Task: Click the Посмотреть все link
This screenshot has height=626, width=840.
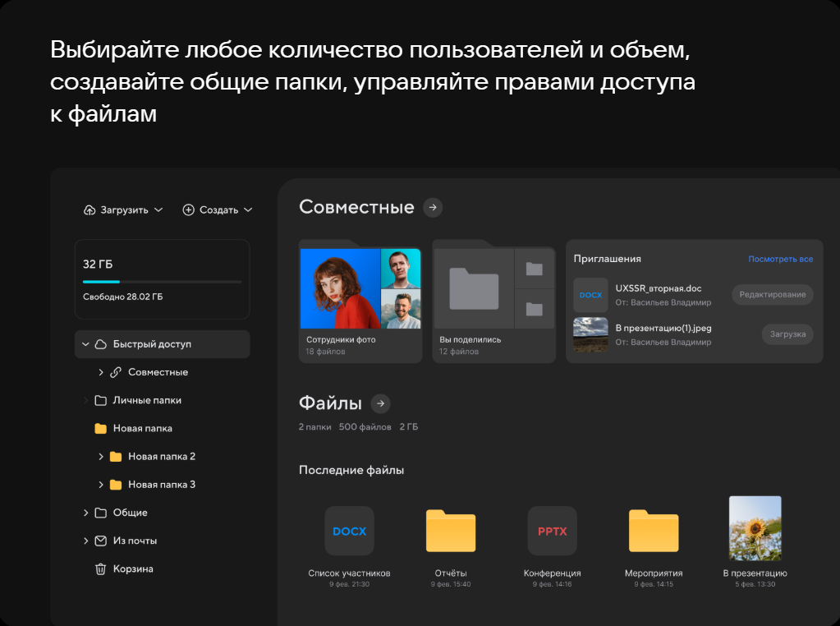Action: tap(781, 259)
